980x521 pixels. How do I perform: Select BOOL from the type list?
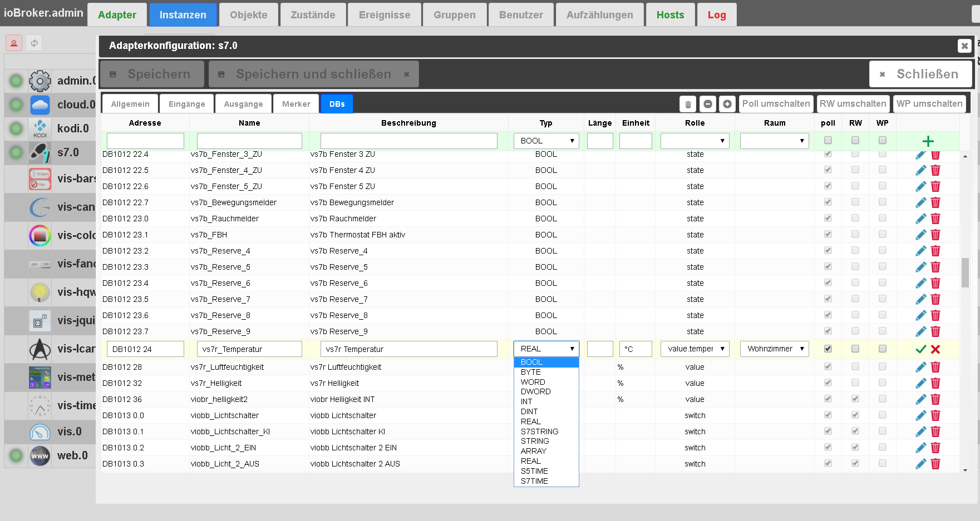pos(546,362)
